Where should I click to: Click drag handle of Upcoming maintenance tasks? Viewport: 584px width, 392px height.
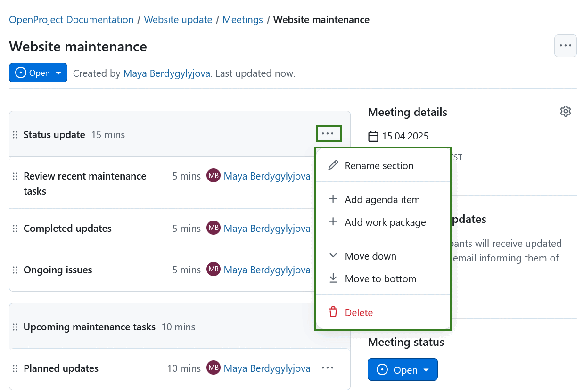click(15, 327)
